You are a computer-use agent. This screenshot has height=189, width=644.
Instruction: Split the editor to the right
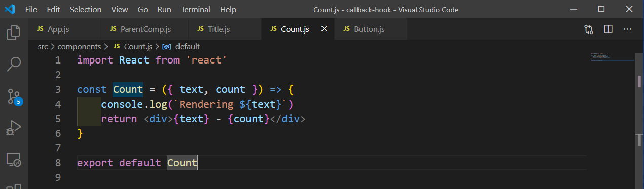pyautogui.click(x=608, y=29)
